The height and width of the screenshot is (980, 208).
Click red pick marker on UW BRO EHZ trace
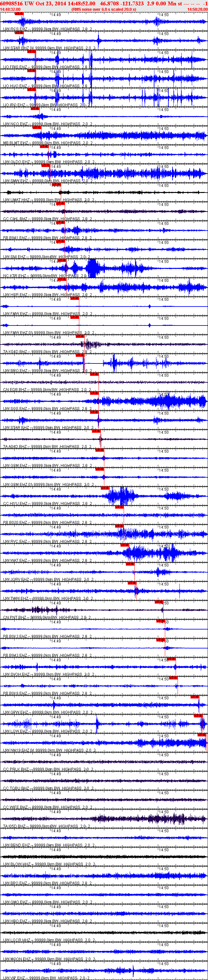[80, 355]
